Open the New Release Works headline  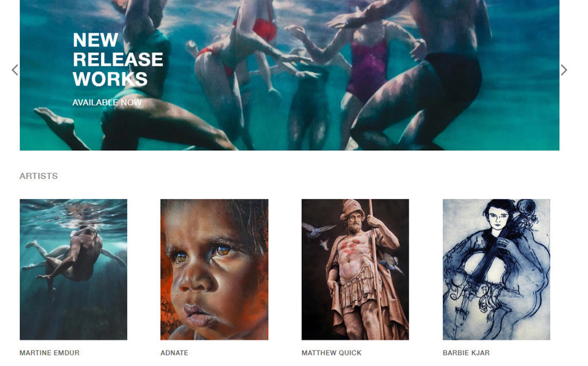coord(118,60)
